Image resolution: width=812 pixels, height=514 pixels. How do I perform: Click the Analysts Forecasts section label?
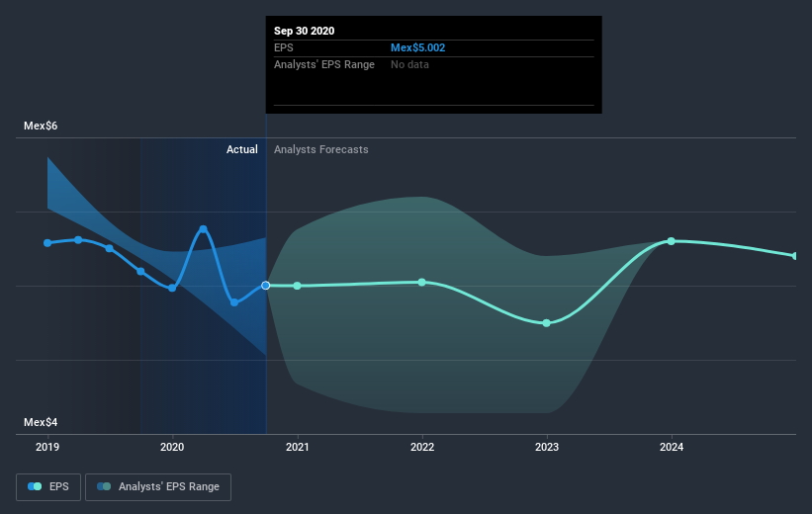click(x=321, y=149)
